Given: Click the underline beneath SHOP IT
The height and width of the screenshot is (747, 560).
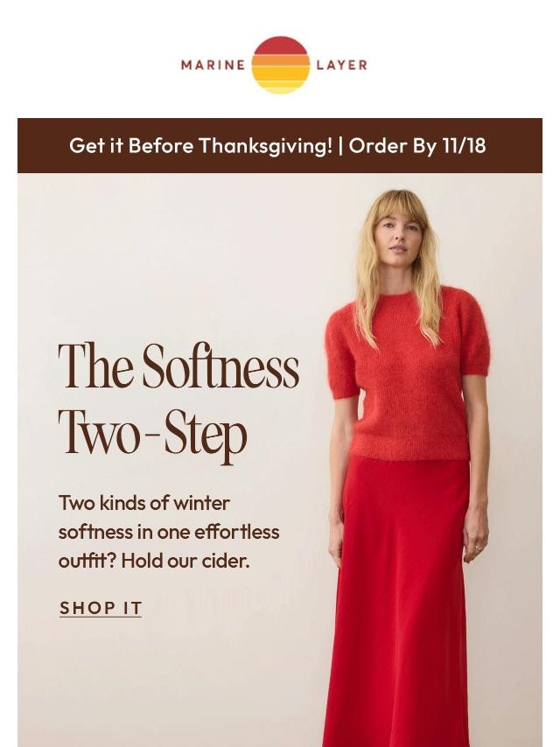Looking at the screenshot, I should [x=101, y=618].
